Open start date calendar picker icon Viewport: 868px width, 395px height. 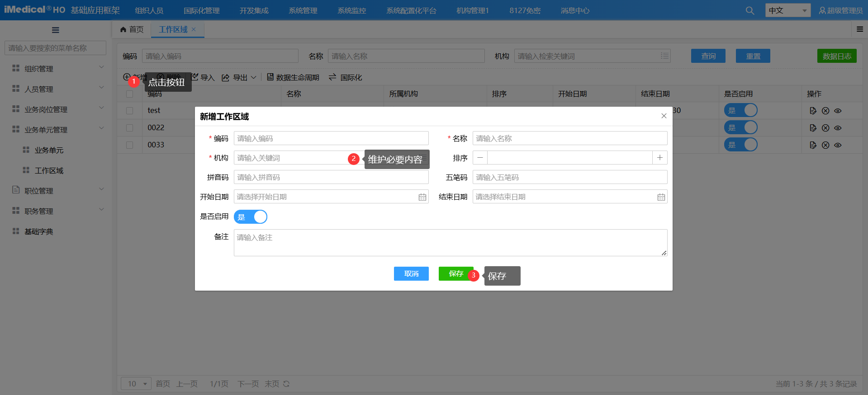point(422,197)
